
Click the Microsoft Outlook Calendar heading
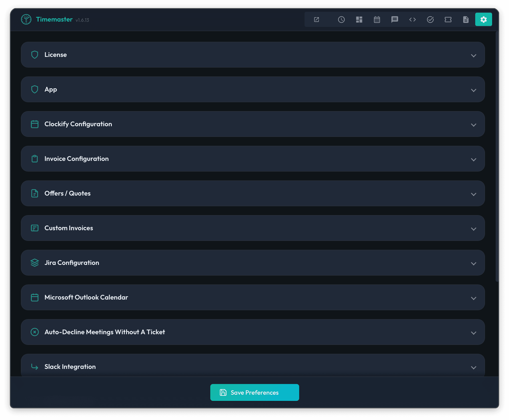[x=86, y=297]
